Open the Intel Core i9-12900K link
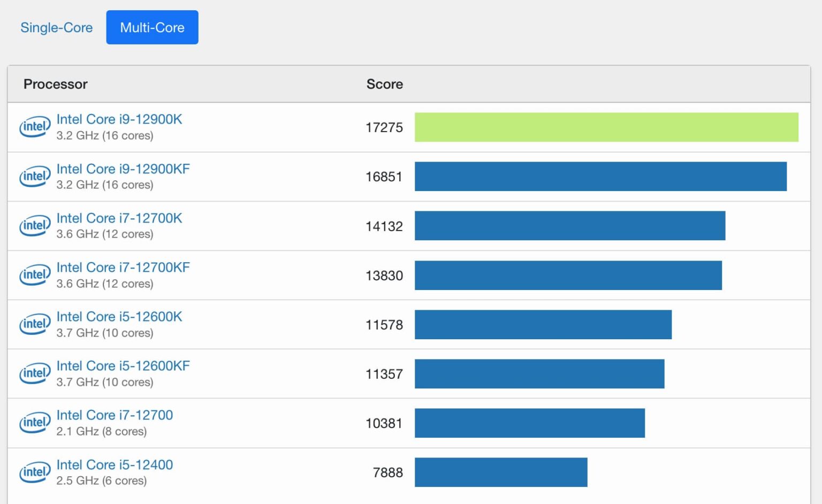 coord(119,119)
